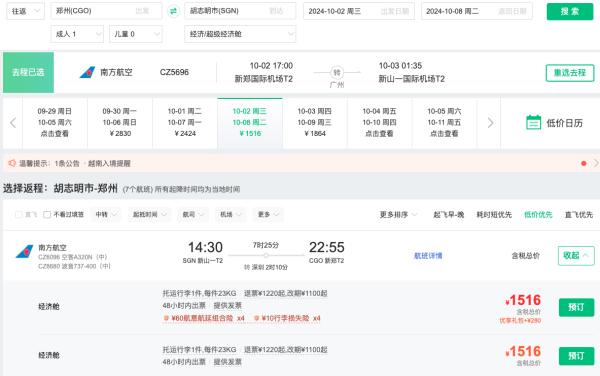Click arrival time 22:55
The height and width of the screenshot is (376, 600).
(326, 247)
